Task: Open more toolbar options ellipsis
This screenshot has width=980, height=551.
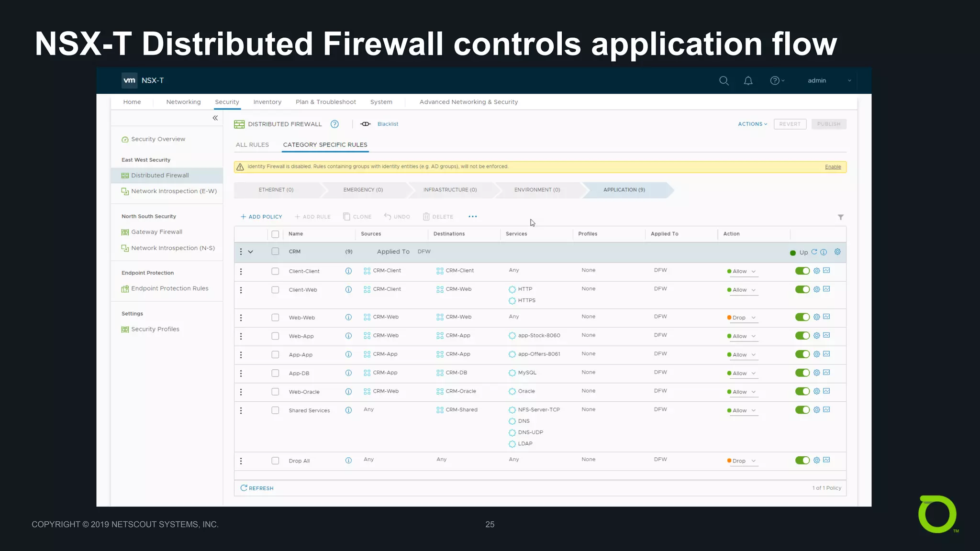Action: [x=473, y=217]
